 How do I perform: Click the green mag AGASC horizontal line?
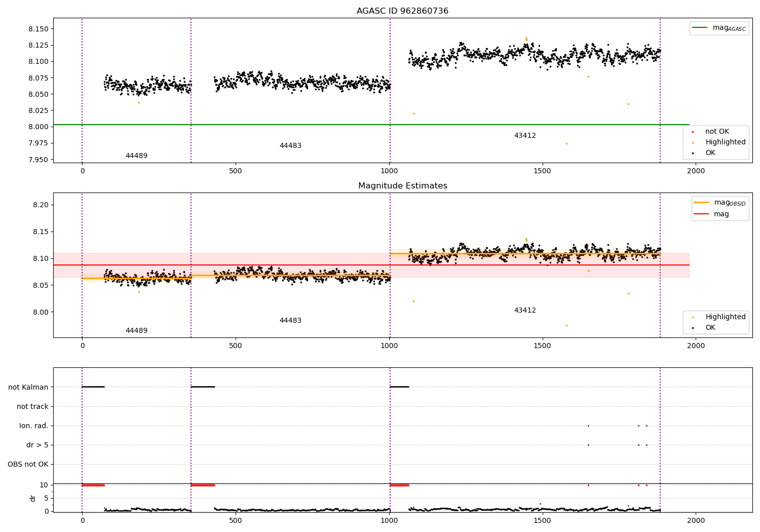371,125
